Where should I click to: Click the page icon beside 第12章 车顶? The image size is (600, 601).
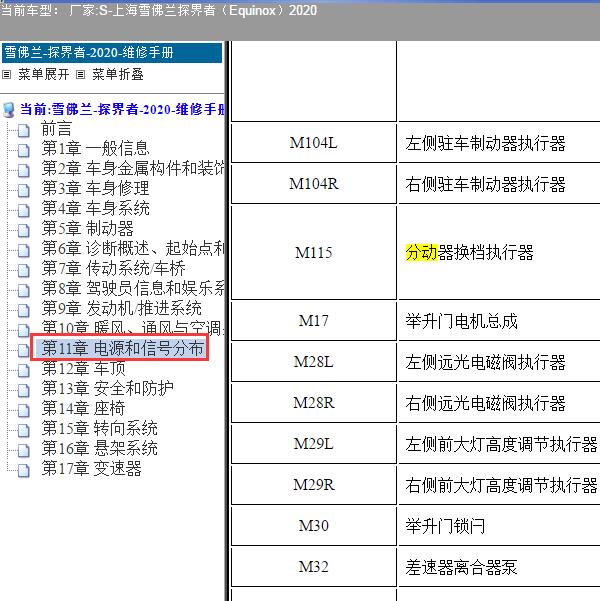24,370
